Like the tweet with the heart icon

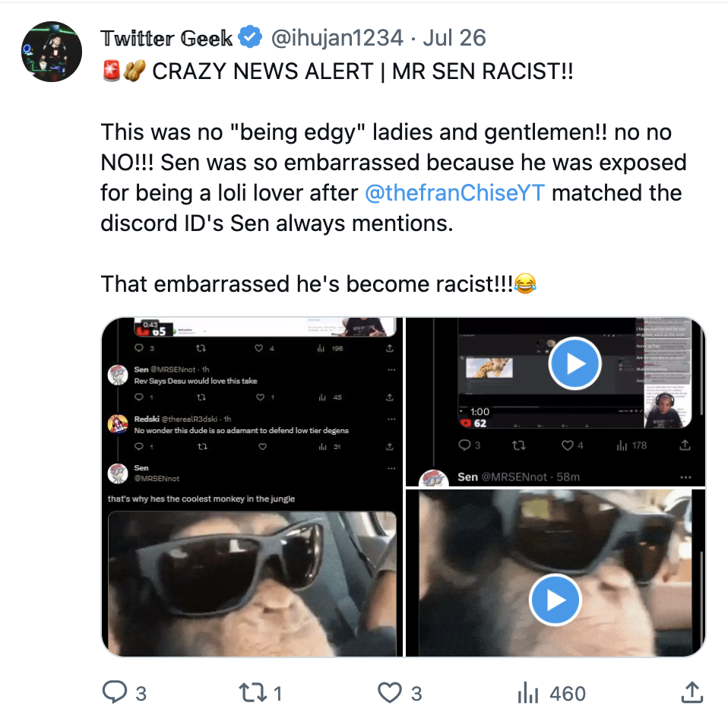coord(390,692)
